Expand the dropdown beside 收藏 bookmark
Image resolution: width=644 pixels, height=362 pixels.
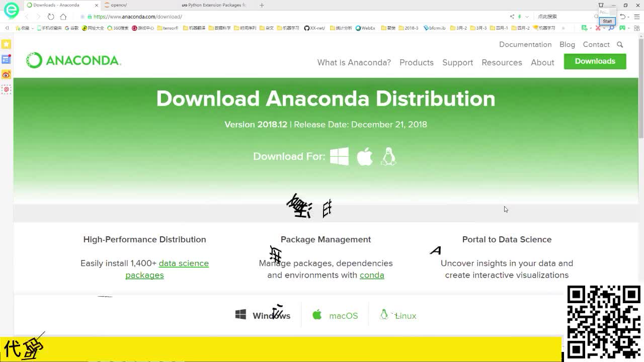pyautogui.click(x=33, y=28)
